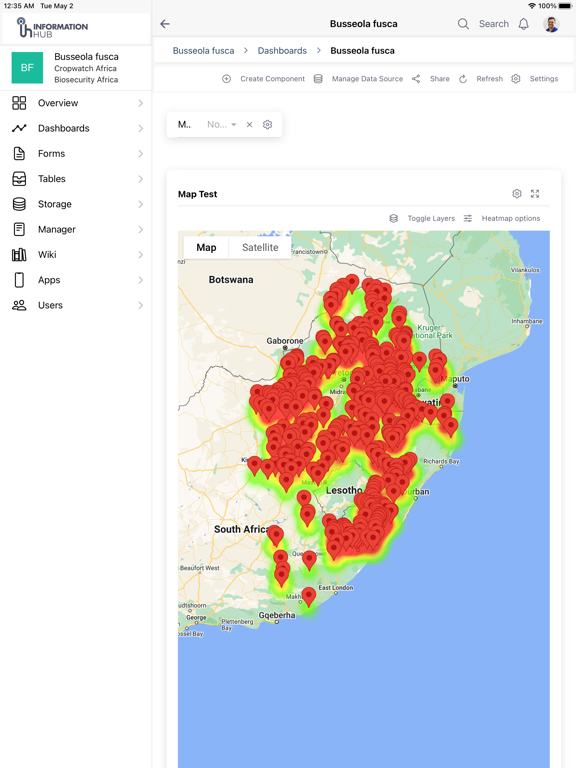576x768 pixels.
Task: Click the Cropwatch Africa subtitle
Action: tap(85, 69)
